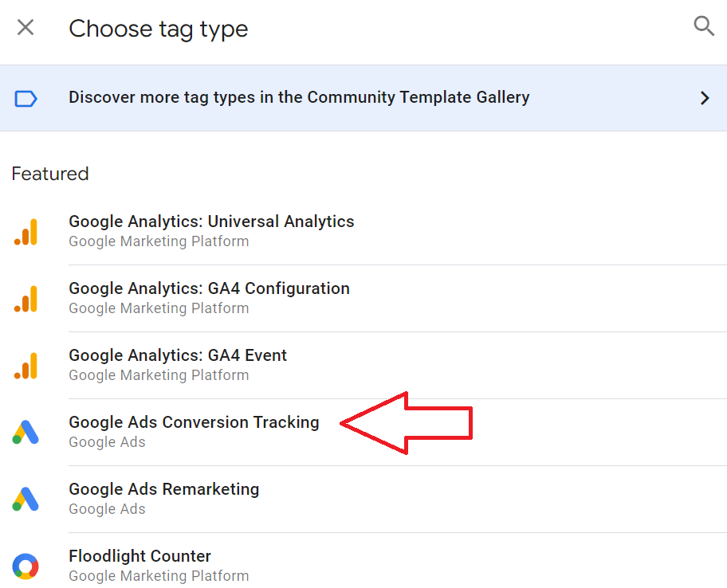Expand Community Template Gallery chevron arrow
This screenshot has width=727, height=588.
[705, 98]
